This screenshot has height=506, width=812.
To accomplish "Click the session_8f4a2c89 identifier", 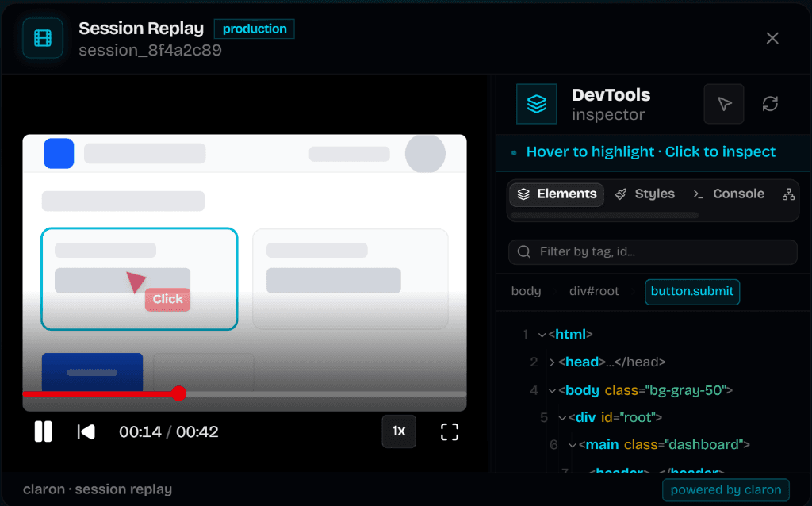I will pyautogui.click(x=150, y=50).
